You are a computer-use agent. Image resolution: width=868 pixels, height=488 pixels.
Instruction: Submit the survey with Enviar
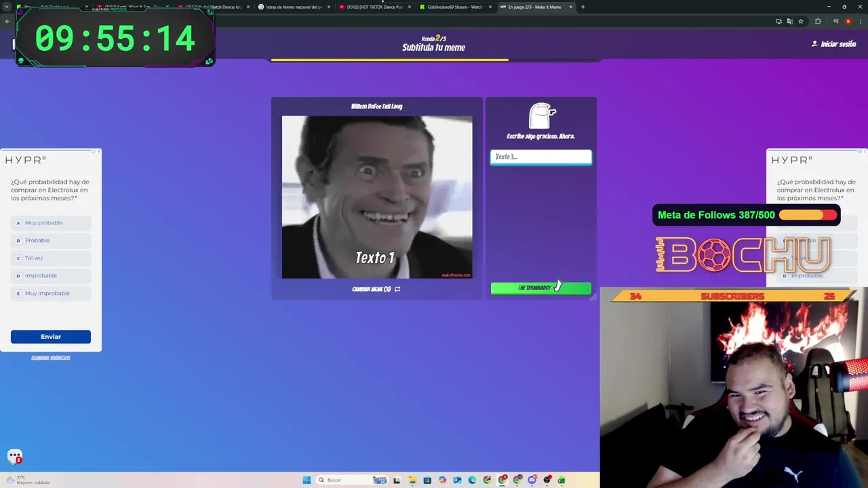tap(51, 337)
